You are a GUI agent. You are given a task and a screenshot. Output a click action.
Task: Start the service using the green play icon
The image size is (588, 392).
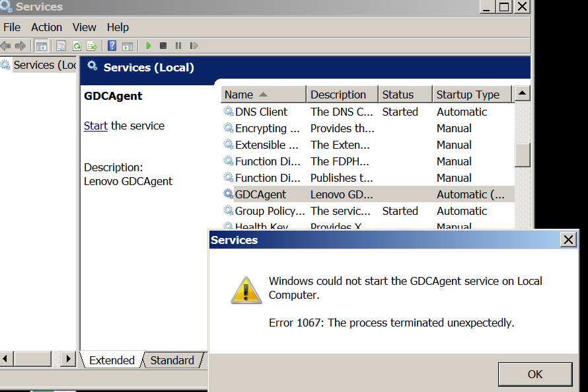(149, 46)
